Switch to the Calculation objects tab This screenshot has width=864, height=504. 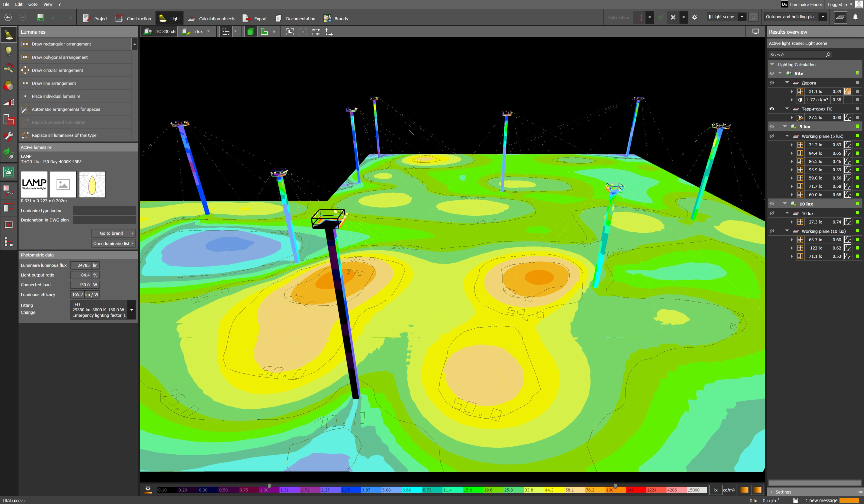(x=212, y=18)
